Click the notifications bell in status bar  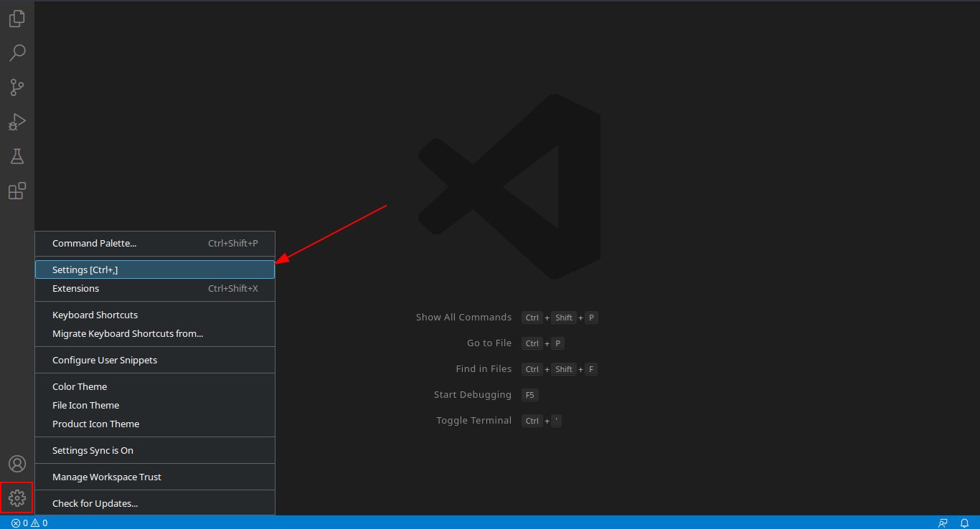[x=965, y=523]
